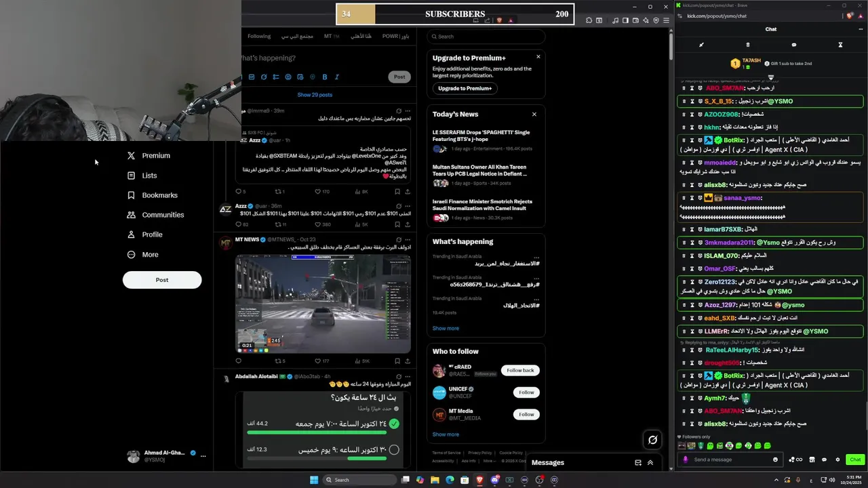Switch to the Following timeline tab
The image size is (868, 488).
click(x=259, y=37)
